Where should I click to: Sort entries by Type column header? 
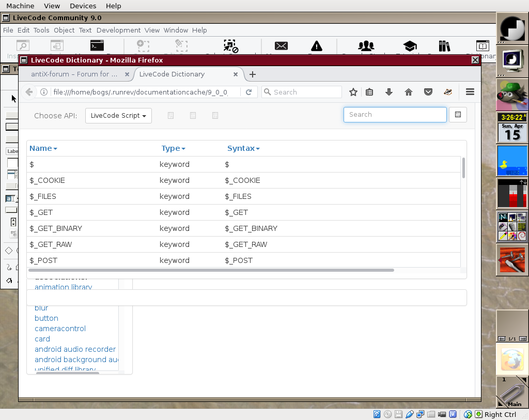(x=173, y=148)
